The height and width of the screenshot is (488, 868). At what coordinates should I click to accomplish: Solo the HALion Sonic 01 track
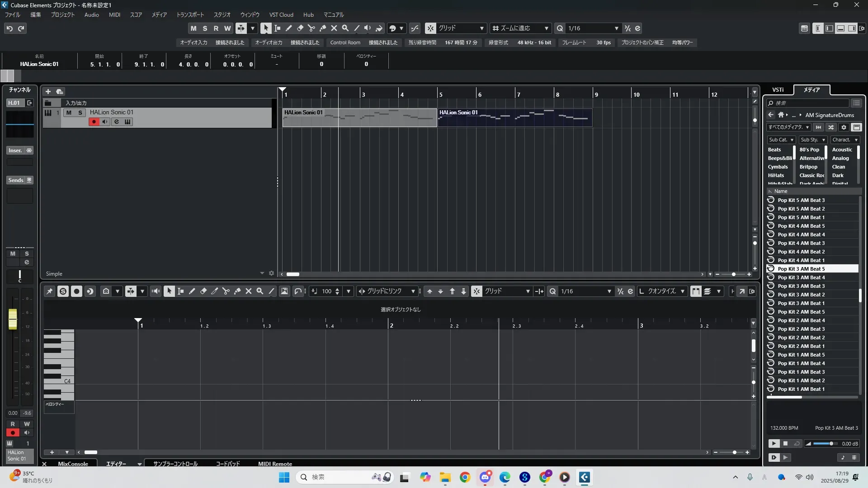(80, 113)
